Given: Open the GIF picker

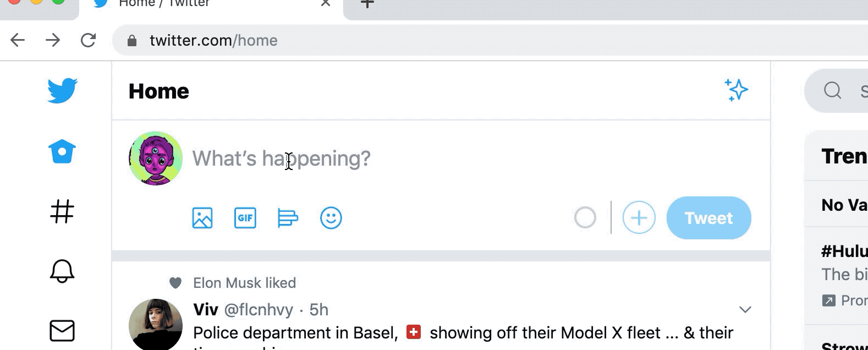Looking at the screenshot, I should [x=245, y=218].
